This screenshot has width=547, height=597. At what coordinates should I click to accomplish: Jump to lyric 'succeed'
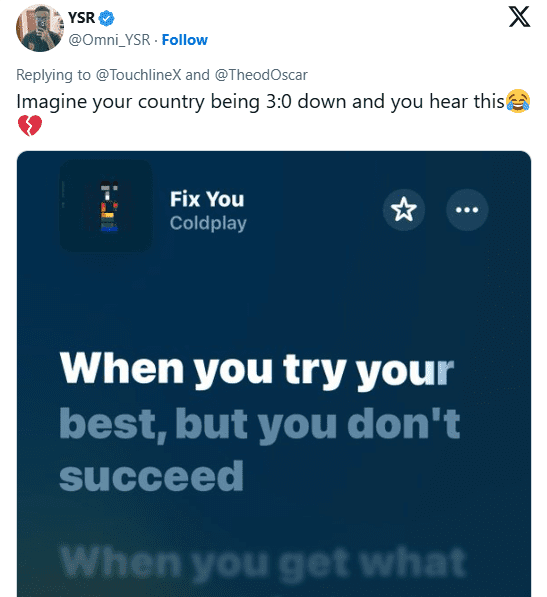pyautogui.click(x=151, y=476)
